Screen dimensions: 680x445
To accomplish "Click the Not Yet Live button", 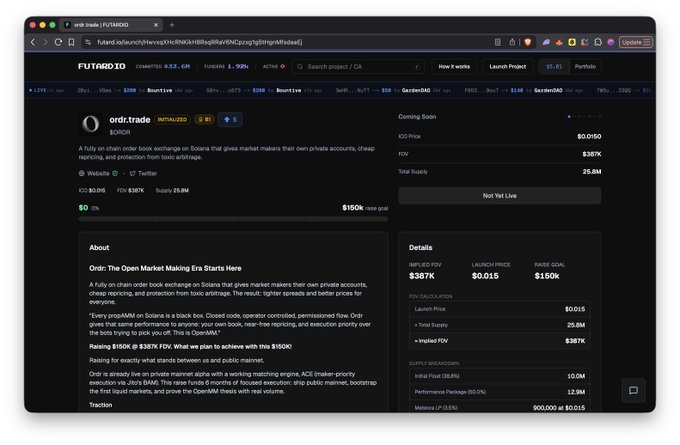I will pyautogui.click(x=500, y=196).
